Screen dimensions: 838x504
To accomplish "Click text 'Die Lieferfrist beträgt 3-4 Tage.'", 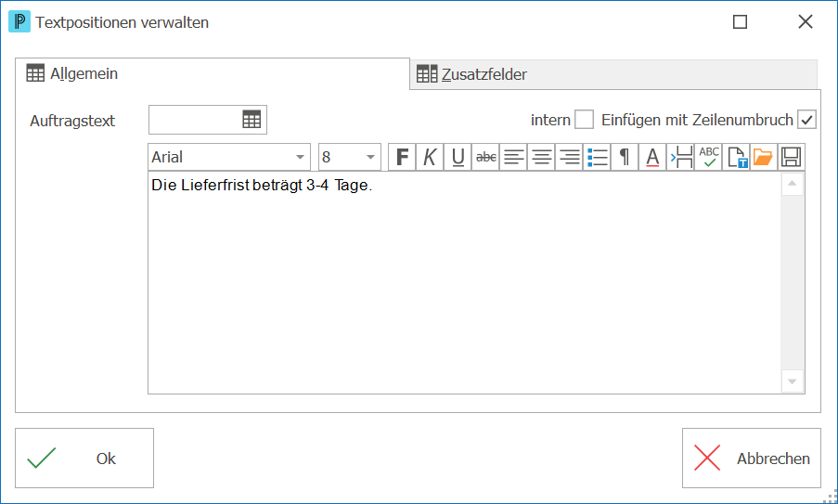I will click(x=262, y=186).
